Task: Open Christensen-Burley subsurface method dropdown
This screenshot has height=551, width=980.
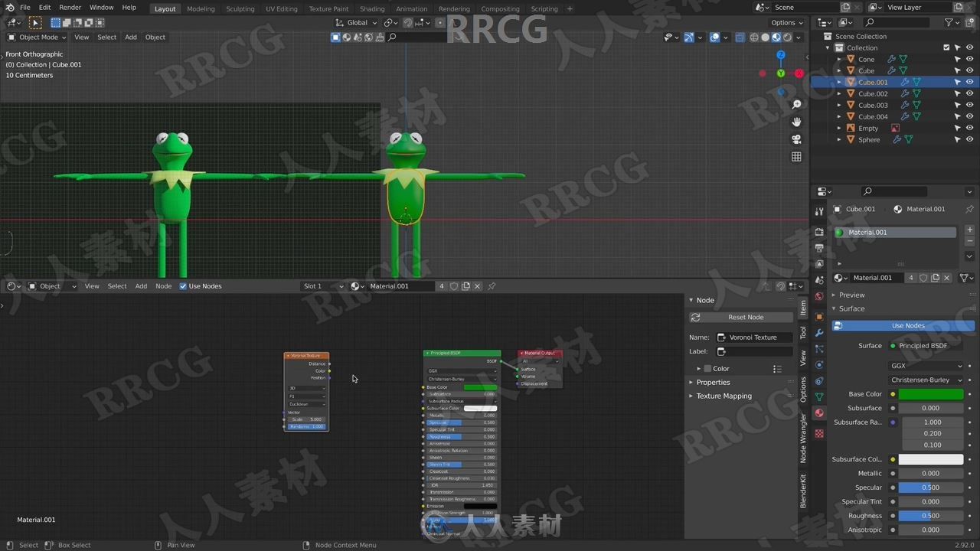Action: [926, 380]
